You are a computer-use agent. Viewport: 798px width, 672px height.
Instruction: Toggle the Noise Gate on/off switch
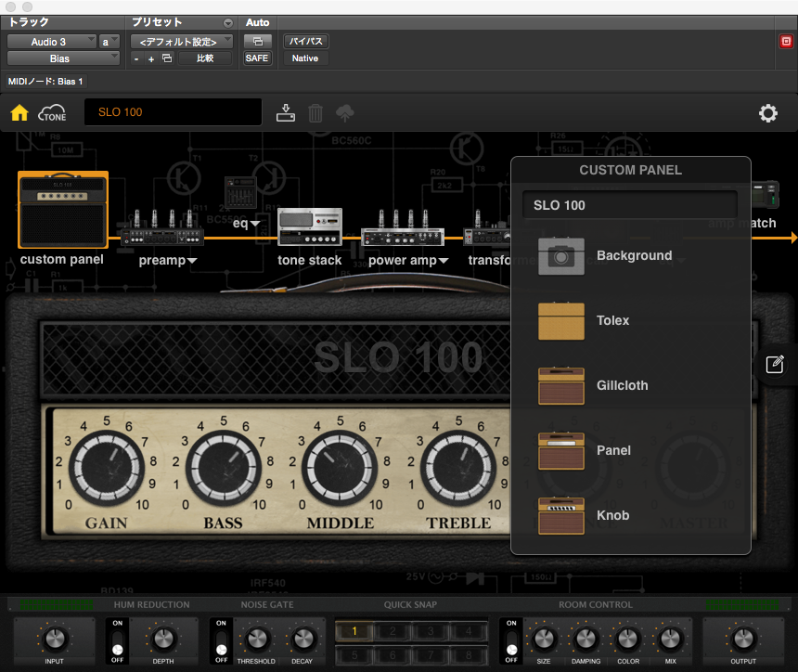point(221,641)
